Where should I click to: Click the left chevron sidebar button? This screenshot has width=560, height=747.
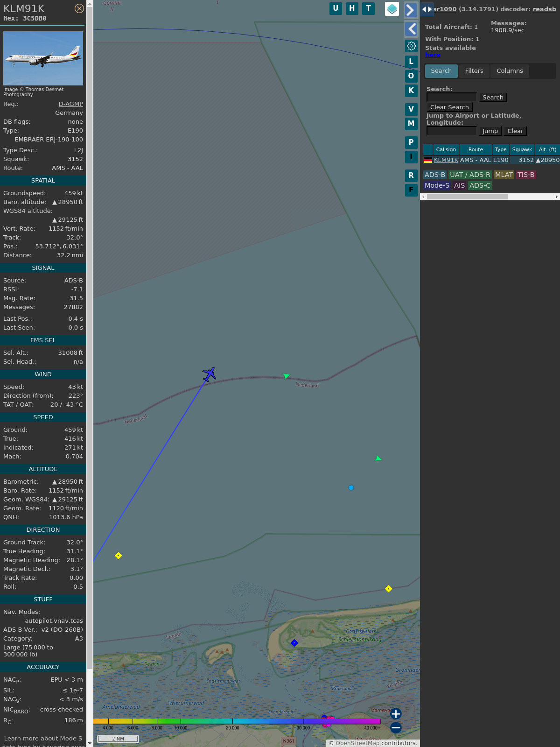click(411, 29)
